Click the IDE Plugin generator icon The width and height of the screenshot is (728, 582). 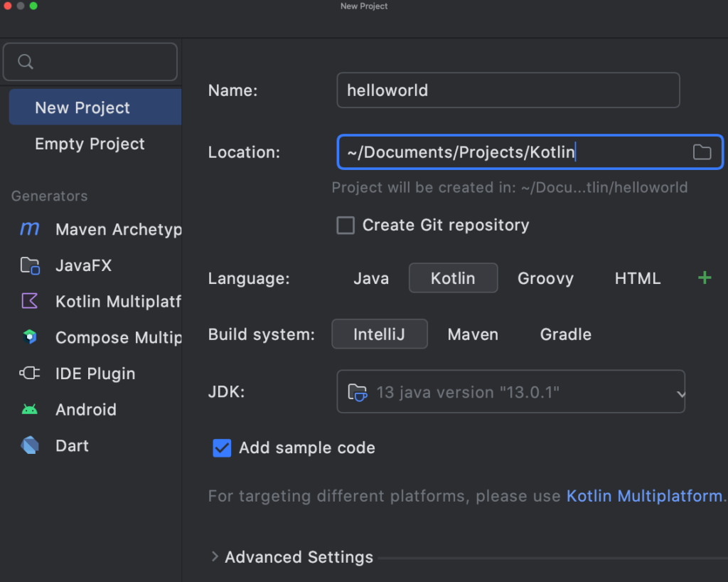pyautogui.click(x=30, y=373)
